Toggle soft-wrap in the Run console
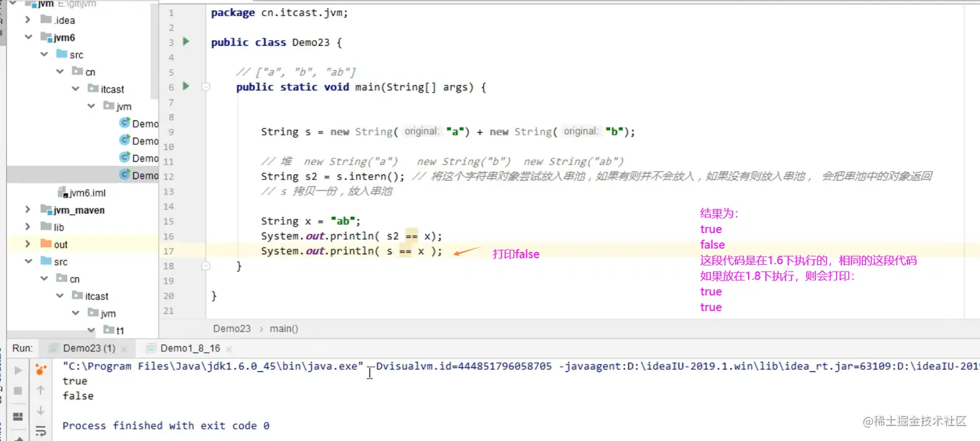The image size is (980, 441). coord(41,430)
